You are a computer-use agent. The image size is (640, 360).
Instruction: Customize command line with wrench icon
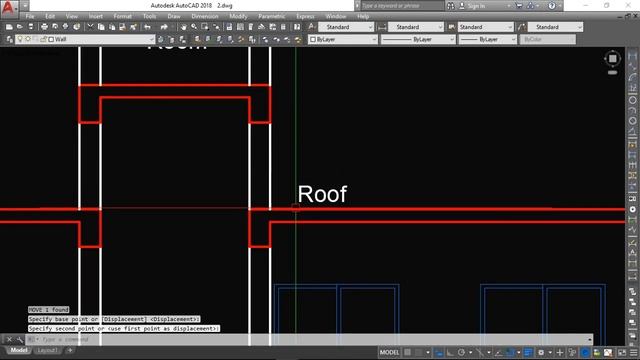[x=19, y=339]
